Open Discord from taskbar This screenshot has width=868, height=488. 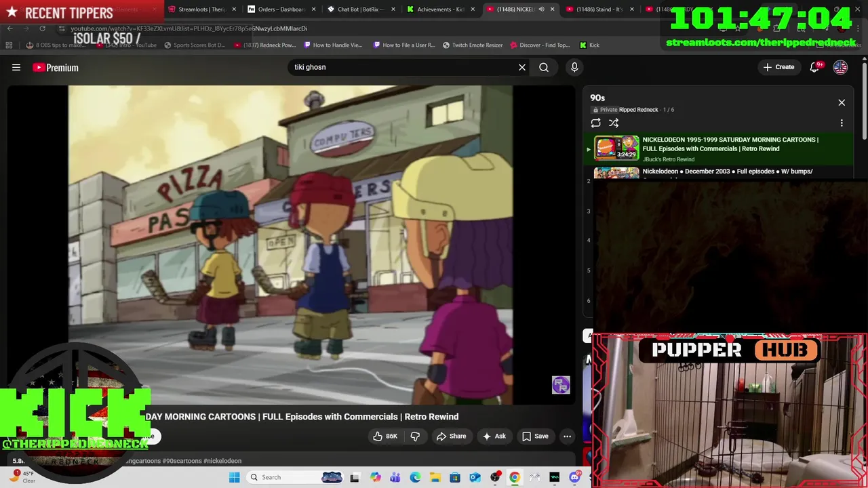click(x=575, y=477)
